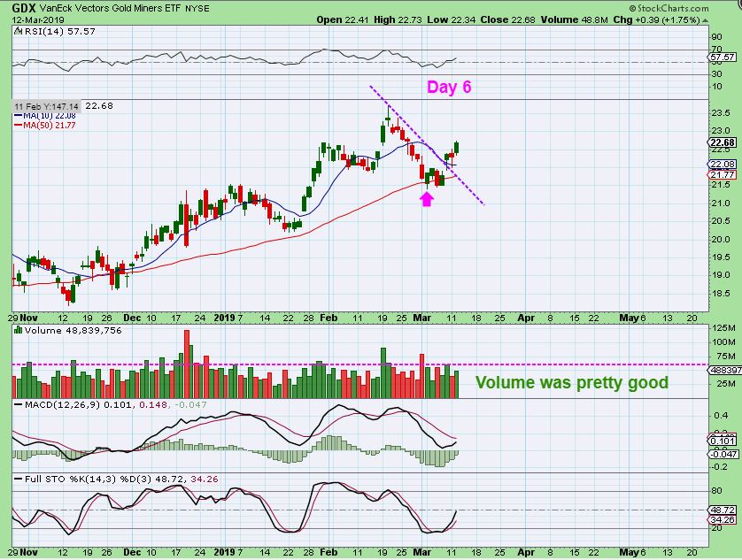Click the RSI(14) 57.57 legend text
The width and height of the screenshot is (742, 560).
click(x=59, y=31)
